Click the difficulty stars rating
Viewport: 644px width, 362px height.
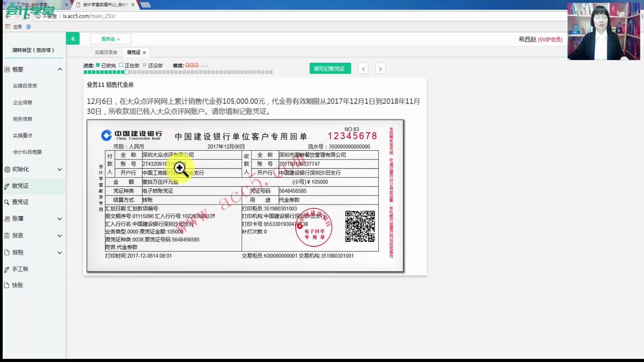(196, 65)
